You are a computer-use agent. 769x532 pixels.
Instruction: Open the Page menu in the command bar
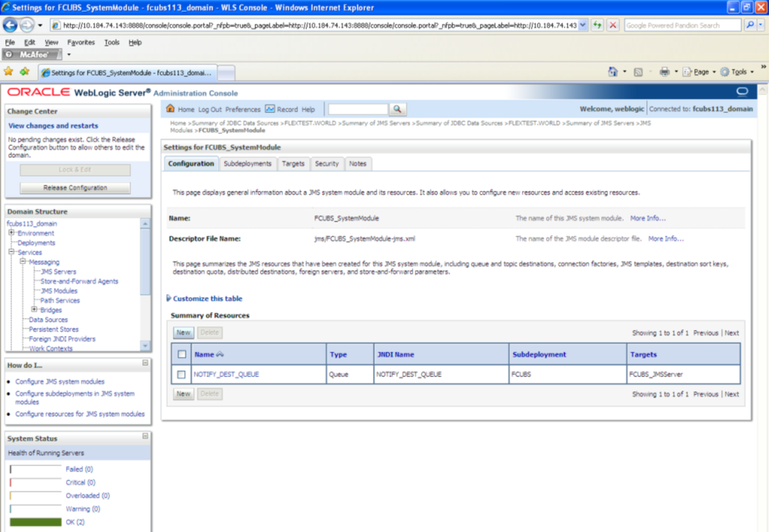(699, 72)
